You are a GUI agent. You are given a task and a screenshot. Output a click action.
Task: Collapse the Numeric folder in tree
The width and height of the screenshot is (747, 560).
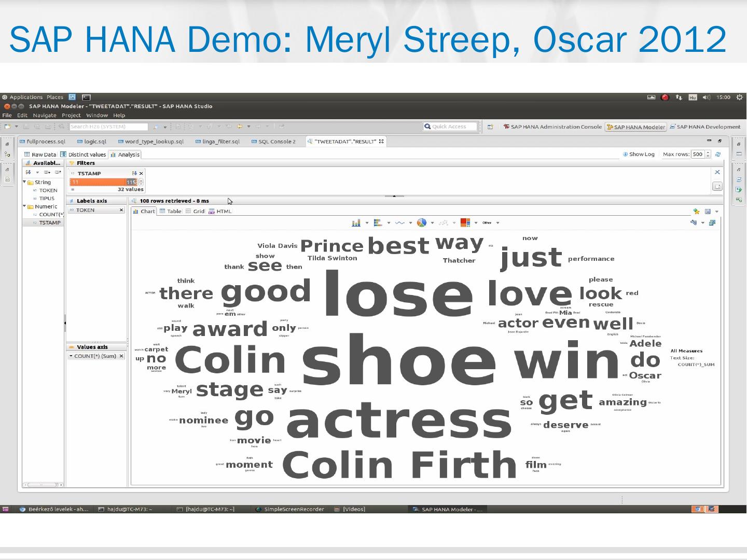click(x=24, y=206)
